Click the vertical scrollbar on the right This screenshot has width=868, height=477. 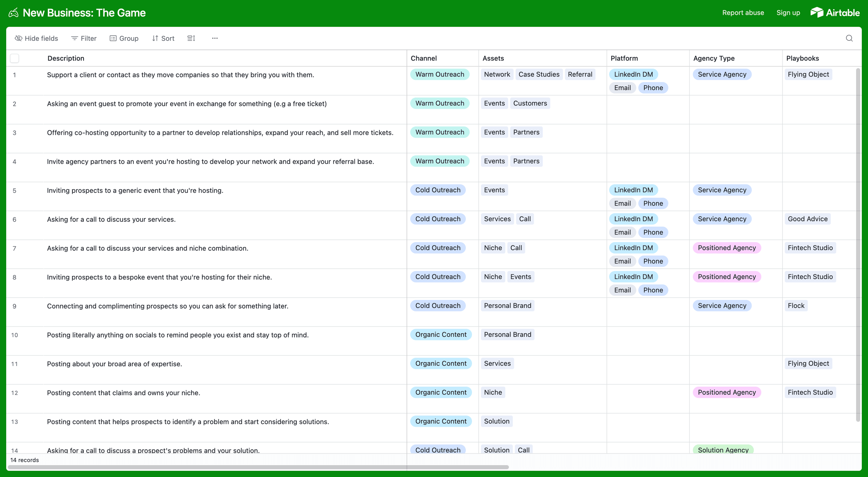click(858, 244)
